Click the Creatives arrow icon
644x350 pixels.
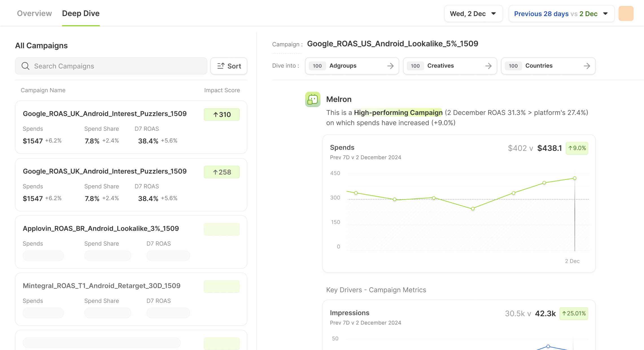click(x=488, y=66)
